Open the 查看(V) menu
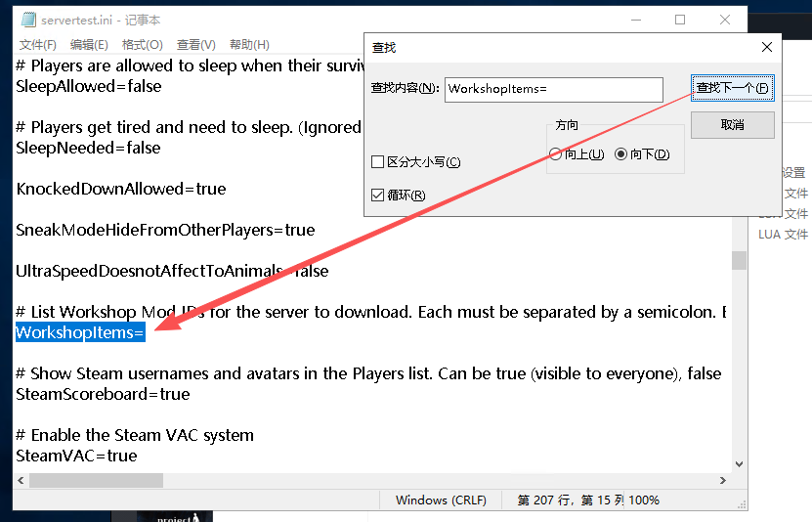Viewport: 812px width, 522px height. tap(195, 45)
